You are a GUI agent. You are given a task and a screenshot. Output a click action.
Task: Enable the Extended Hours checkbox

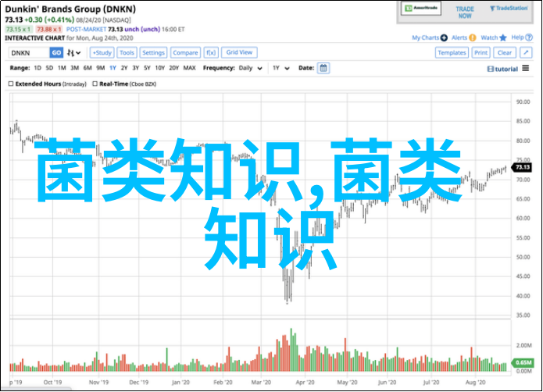coord(11,84)
